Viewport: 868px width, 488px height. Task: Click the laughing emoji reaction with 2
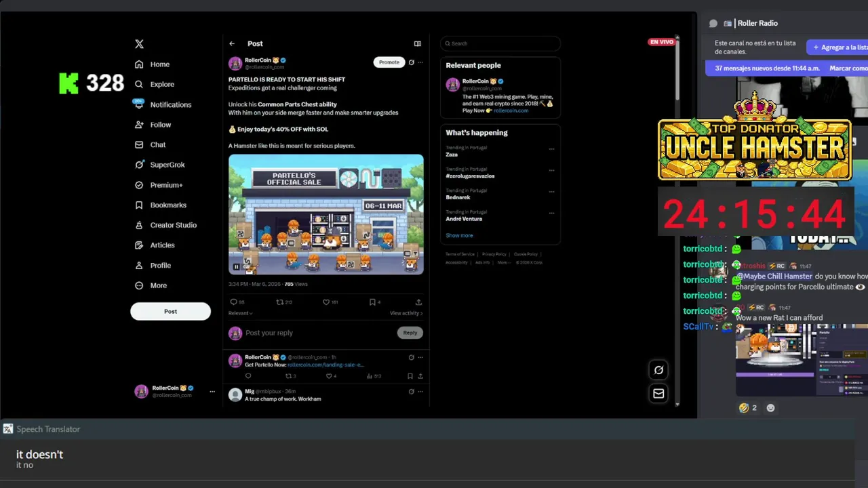point(748,408)
